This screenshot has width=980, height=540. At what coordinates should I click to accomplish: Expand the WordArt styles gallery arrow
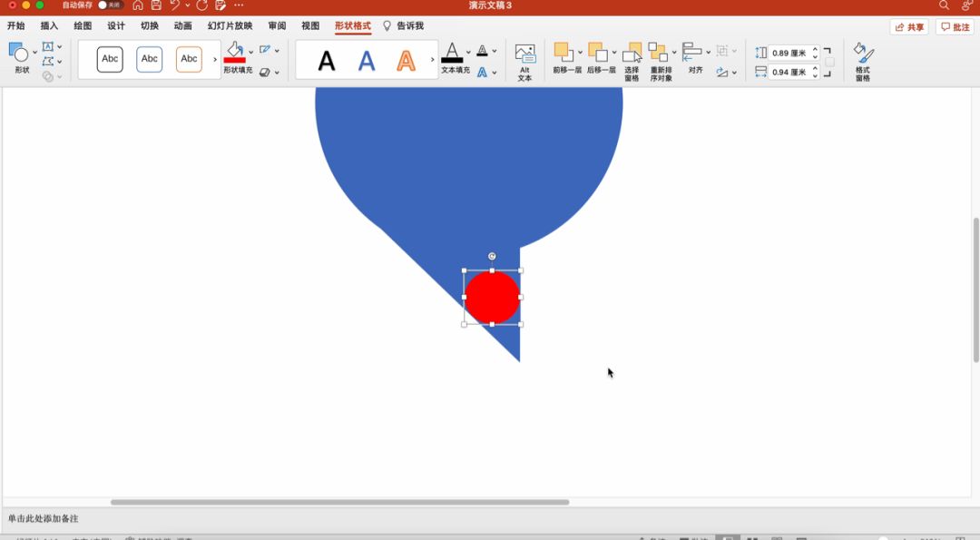[433, 59]
